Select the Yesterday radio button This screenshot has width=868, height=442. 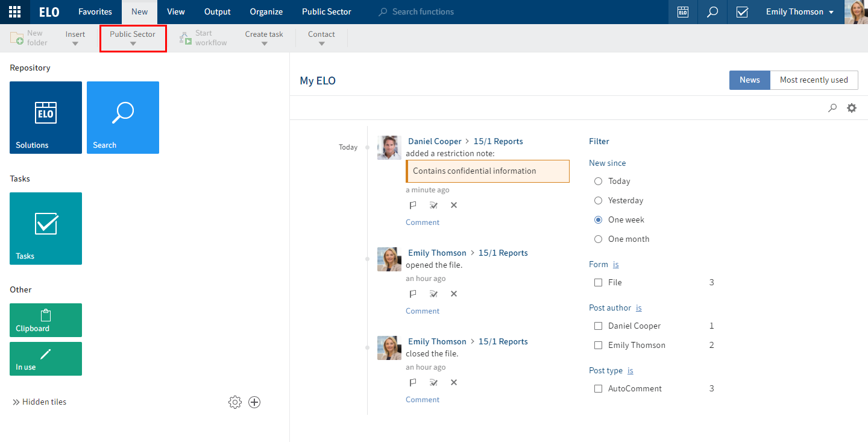[x=599, y=201]
